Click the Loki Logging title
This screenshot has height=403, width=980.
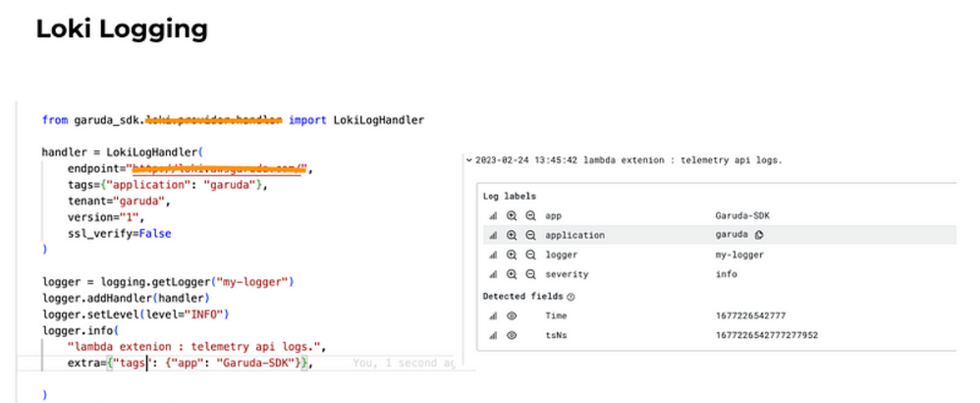click(122, 29)
